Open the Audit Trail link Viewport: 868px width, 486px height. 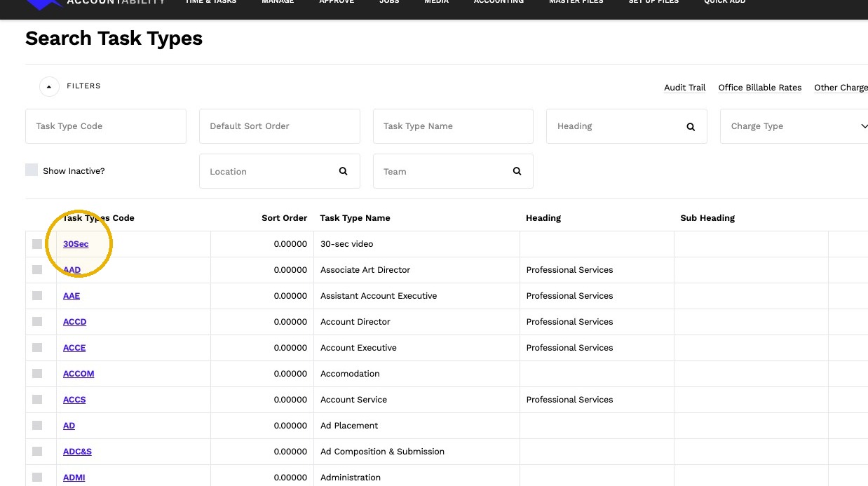point(685,88)
